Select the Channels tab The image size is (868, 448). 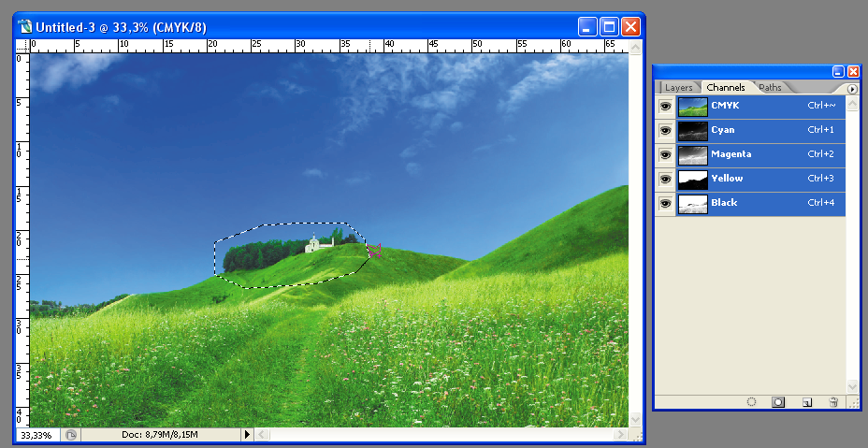click(x=726, y=88)
